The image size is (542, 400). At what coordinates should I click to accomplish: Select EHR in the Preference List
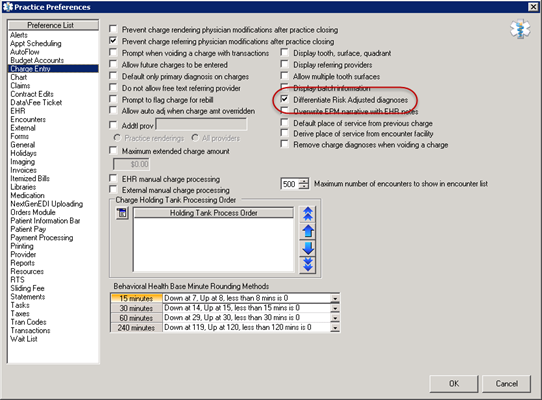(18, 111)
